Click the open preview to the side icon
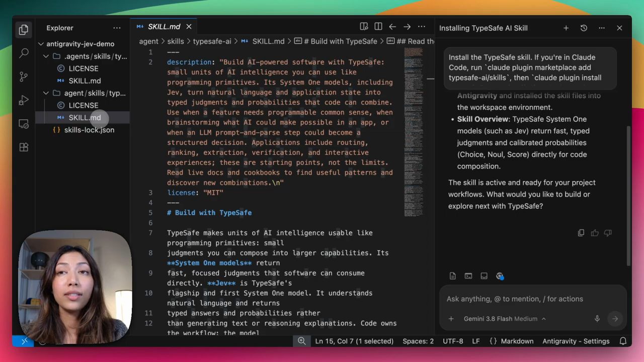The image size is (644, 362). (x=364, y=27)
